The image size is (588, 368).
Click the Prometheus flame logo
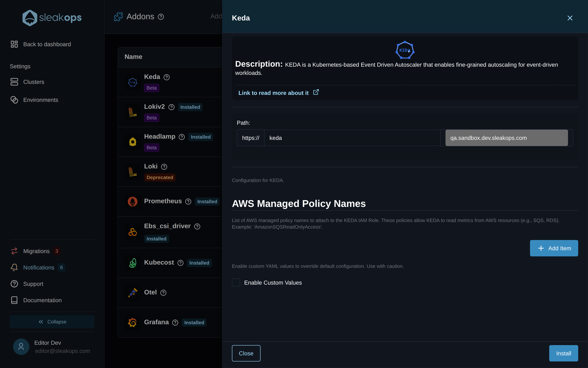[133, 202]
